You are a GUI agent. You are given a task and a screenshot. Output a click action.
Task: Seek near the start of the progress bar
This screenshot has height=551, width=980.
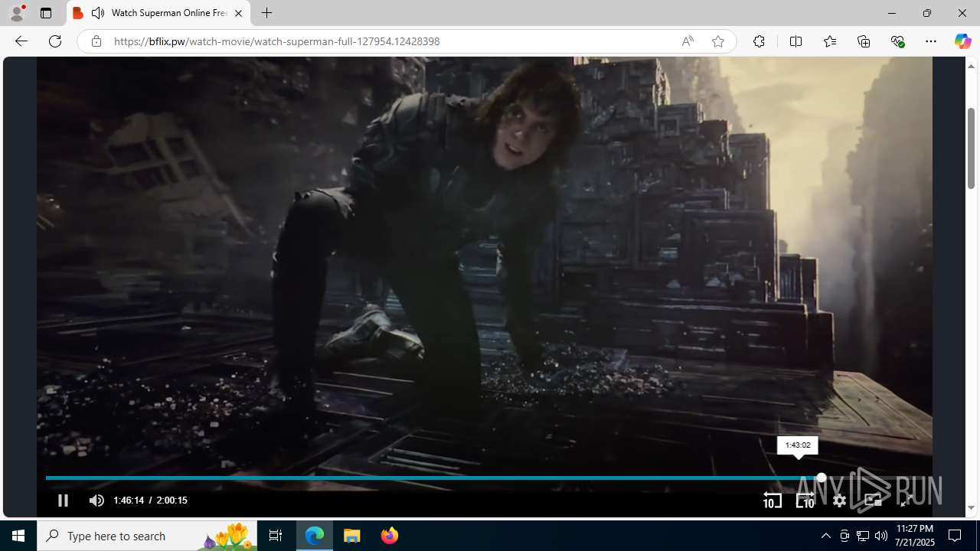[x=51, y=478]
